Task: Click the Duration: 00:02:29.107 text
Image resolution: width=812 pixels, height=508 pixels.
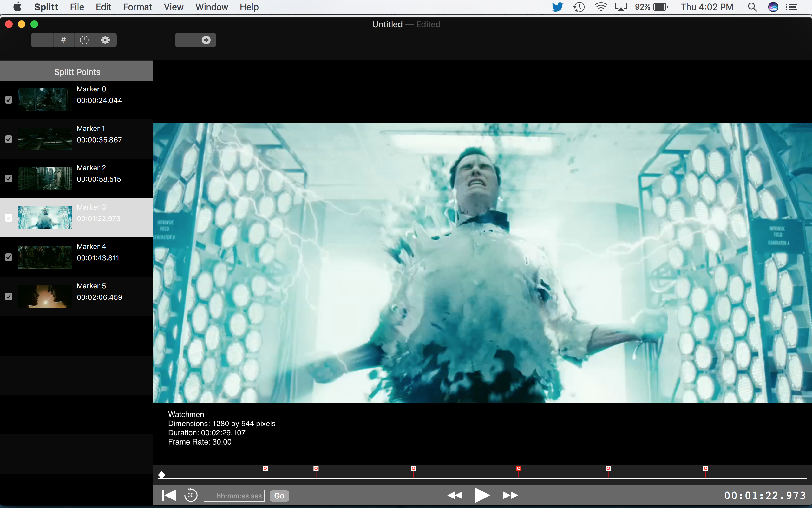Action: tap(207, 433)
